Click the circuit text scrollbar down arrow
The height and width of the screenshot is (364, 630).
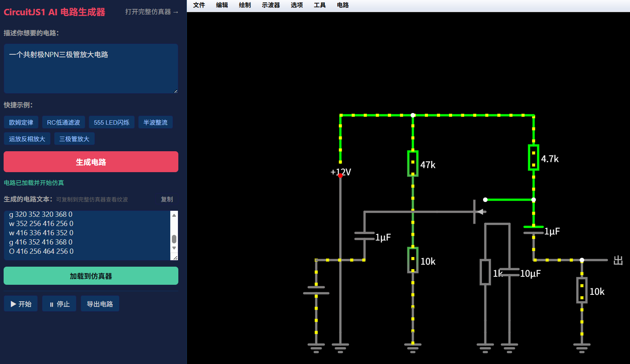(174, 248)
